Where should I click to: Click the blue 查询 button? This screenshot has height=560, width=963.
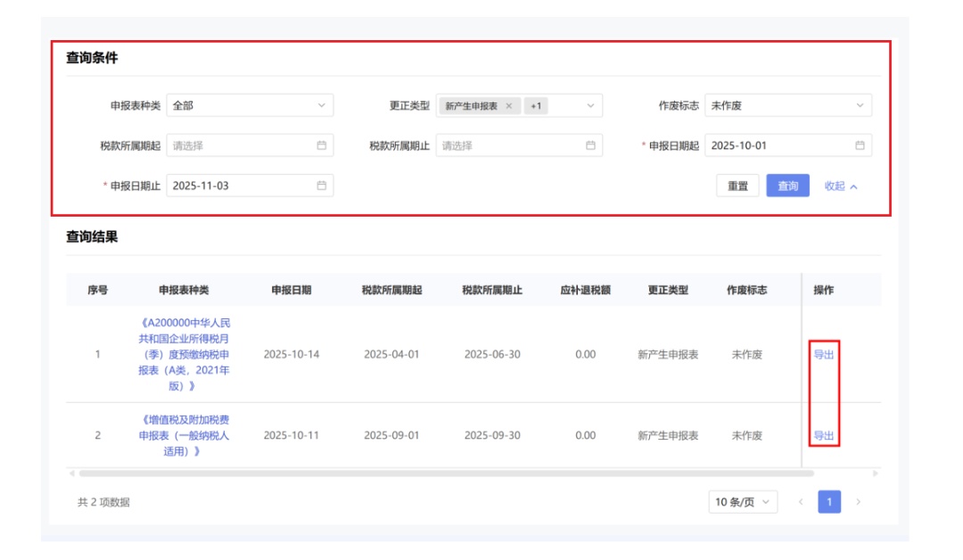[x=787, y=185]
